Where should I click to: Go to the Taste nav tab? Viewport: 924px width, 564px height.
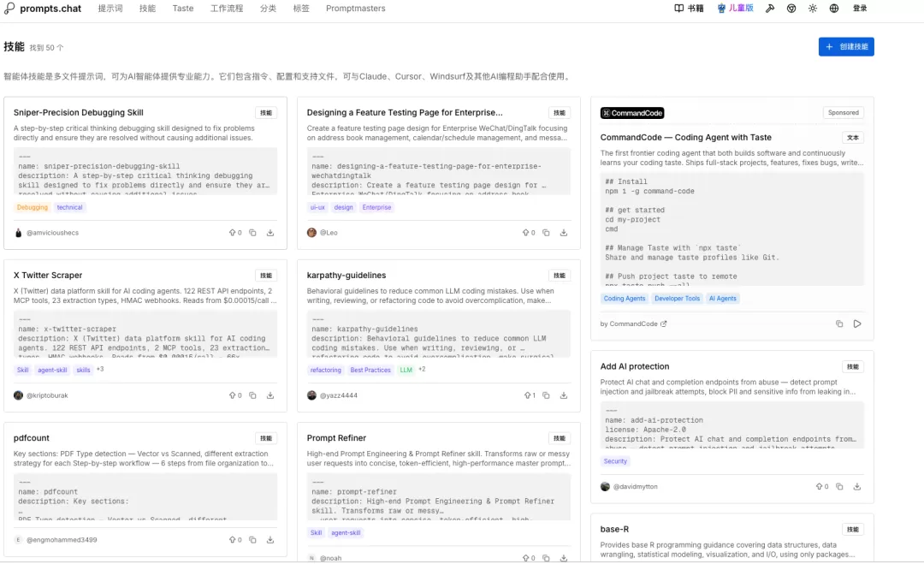[183, 9]
